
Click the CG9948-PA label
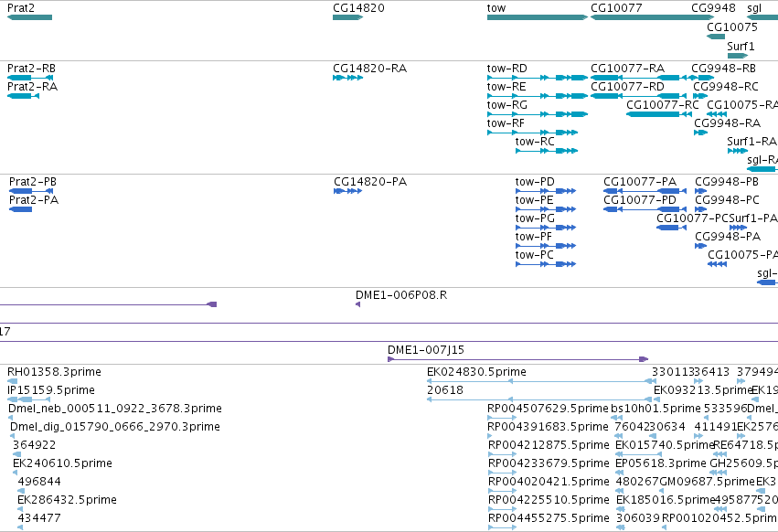click(x=728, y=236)
